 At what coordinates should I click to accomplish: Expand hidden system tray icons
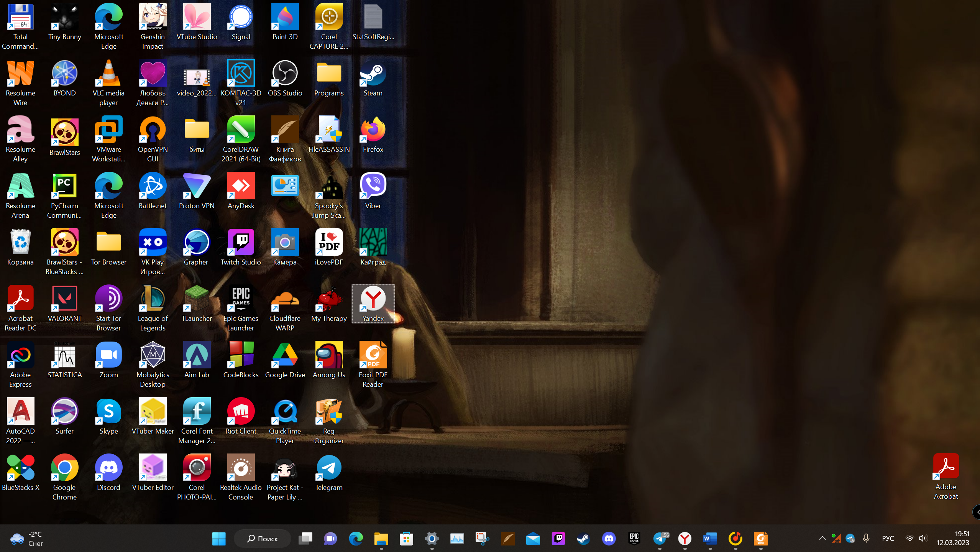click(822, 538)
